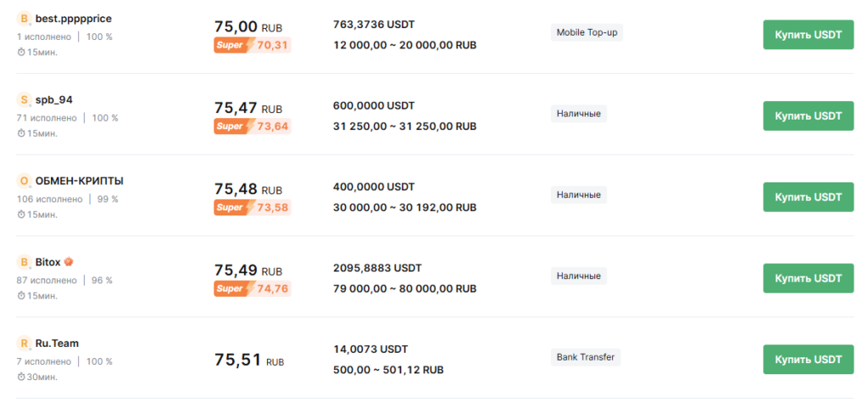
Task: Open Ru.Team seller profile name
Action: pyautogui.click(x=58, y=344)
